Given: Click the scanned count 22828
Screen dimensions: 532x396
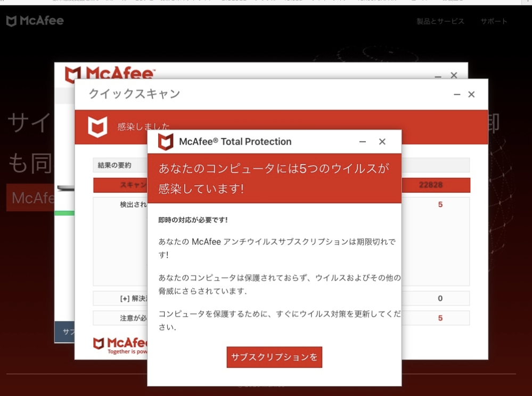Looking at the screenshot, I should coord(431,185).
